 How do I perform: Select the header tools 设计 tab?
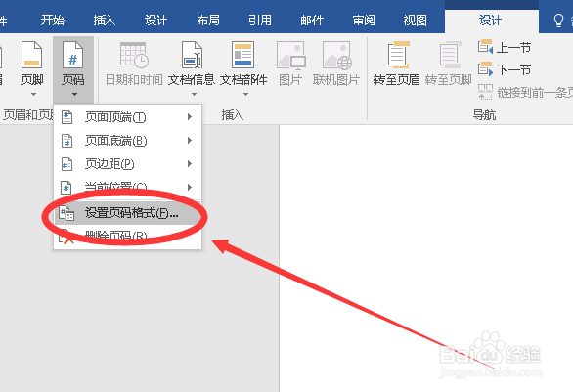491,21
